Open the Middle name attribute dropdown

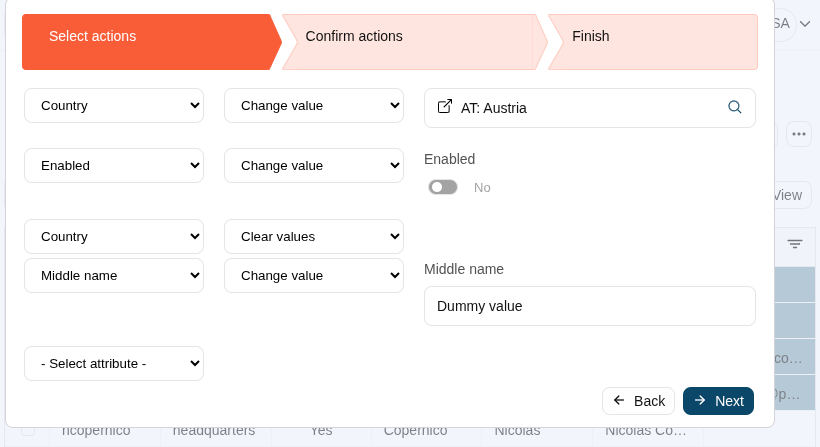coord(114,276)
